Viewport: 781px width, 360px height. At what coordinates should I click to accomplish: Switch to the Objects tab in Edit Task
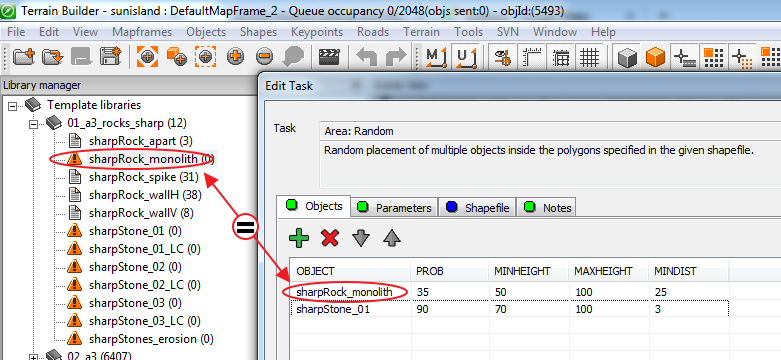[x=314, y=206]
